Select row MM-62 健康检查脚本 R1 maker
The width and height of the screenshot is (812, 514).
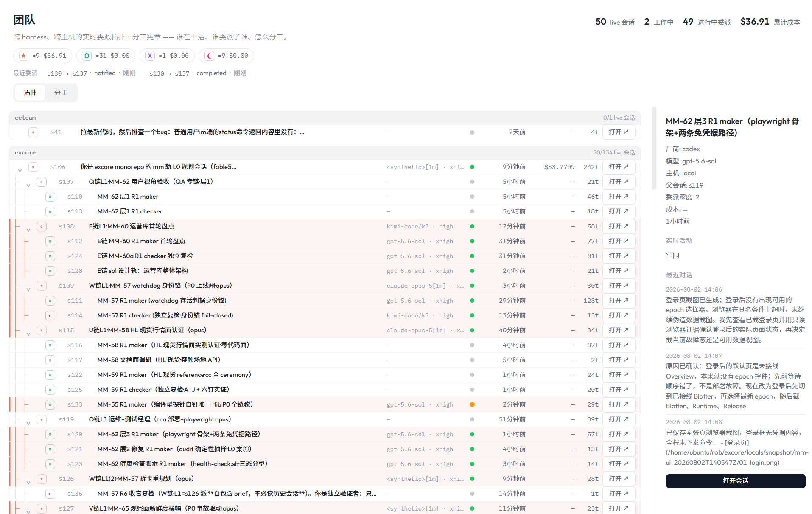point(325,464)
